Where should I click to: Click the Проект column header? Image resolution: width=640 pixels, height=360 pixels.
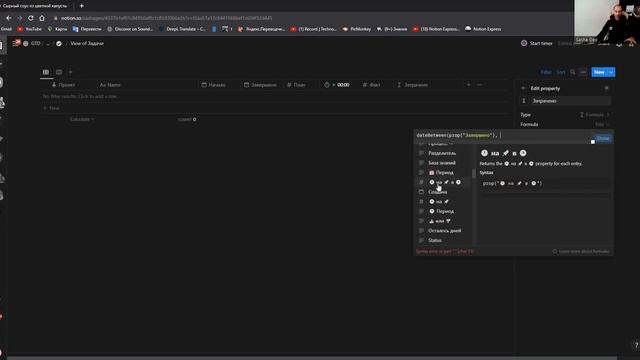[63, 85]
